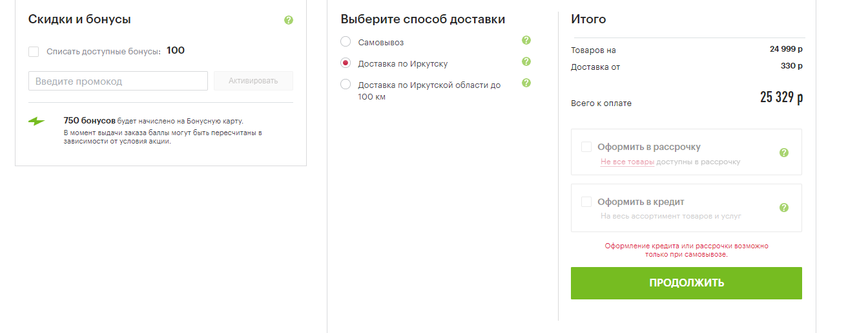
Task: Select Доставка по Иркутску radio button
Action: (346, 63)
